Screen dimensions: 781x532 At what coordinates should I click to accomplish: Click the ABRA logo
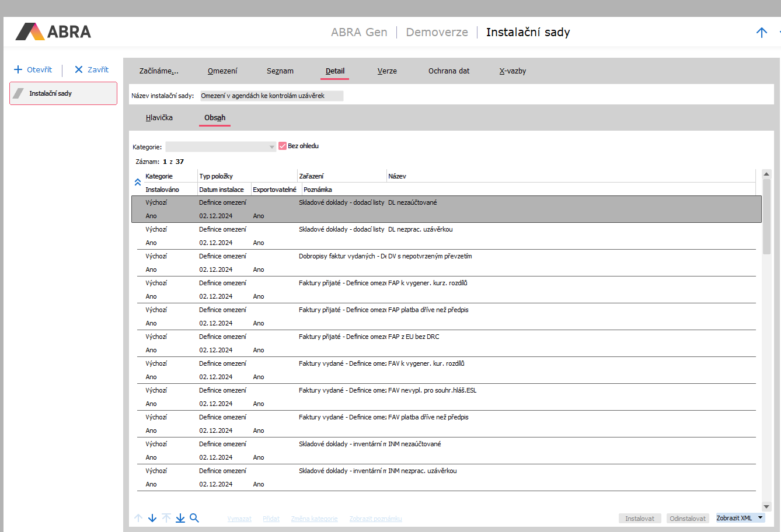point(54,32)
